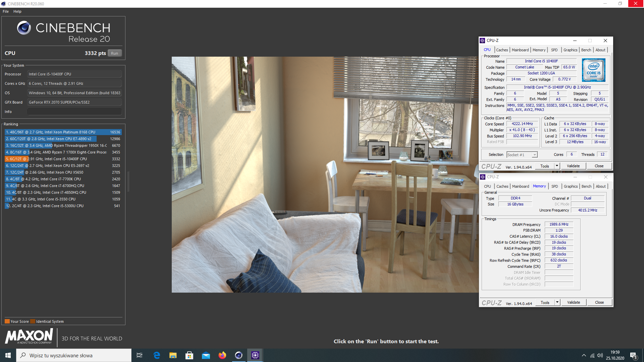The width and height of the screenshot is (644, 362).
Task: Select Xeon E5-2697 v2 ranking row
Action: tap(63, 166)
